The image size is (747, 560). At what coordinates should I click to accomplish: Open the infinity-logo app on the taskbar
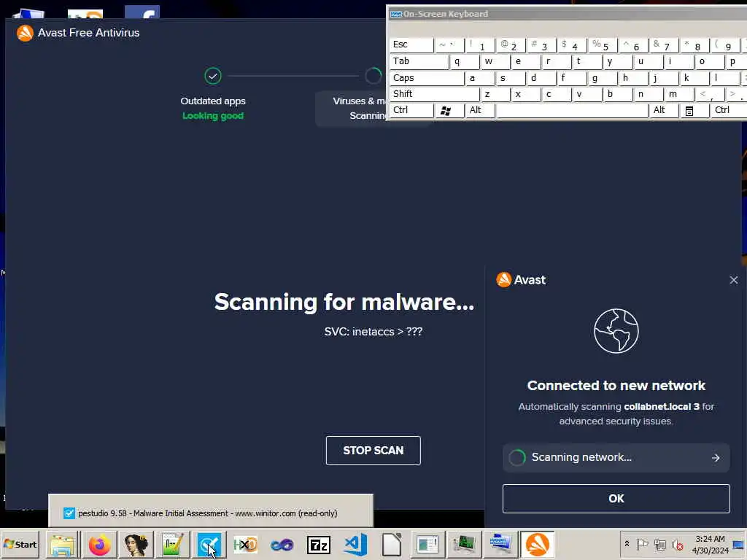tap(282, 544)
